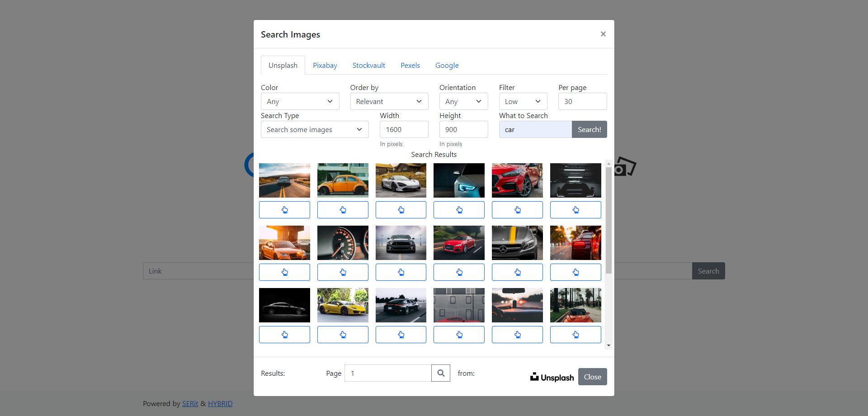Viewport: 868px width, 416px height.
Task: Open the Color dropdown
Action: (300, 101)
